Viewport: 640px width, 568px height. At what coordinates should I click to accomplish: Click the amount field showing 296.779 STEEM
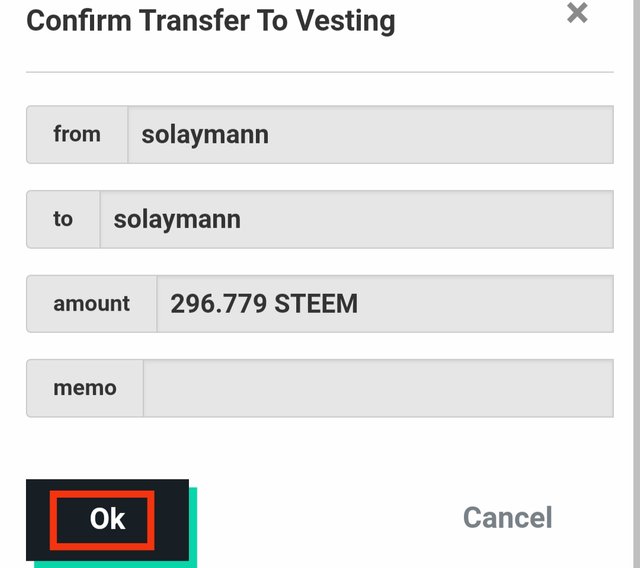(x=385, y=304)
